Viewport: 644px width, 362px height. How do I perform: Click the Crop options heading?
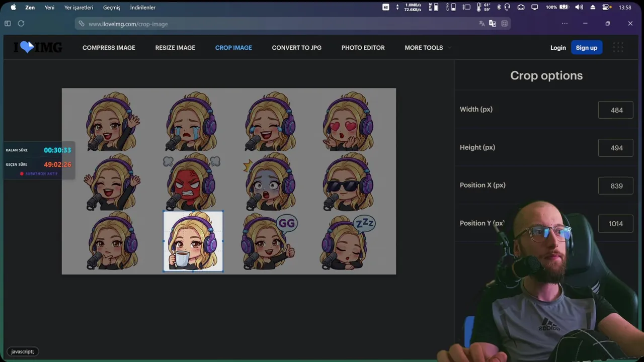click(x=546, y=75)
